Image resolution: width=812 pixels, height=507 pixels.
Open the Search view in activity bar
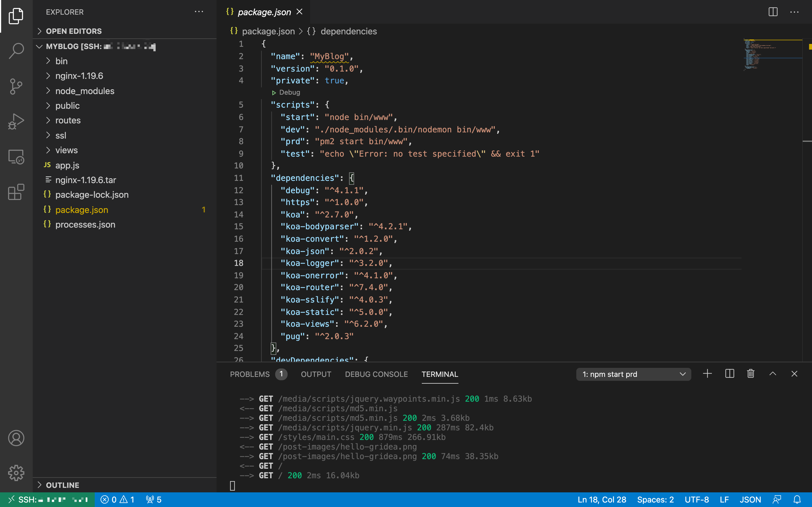16,51
